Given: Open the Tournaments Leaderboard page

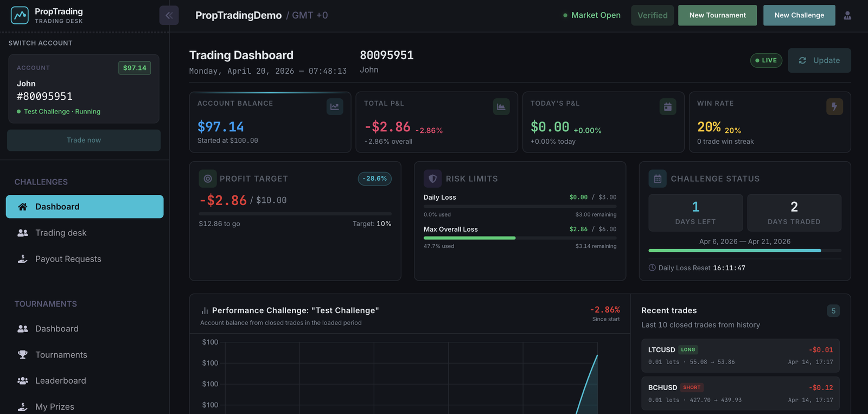Looking at the screenshot, I should pos(60,381).
